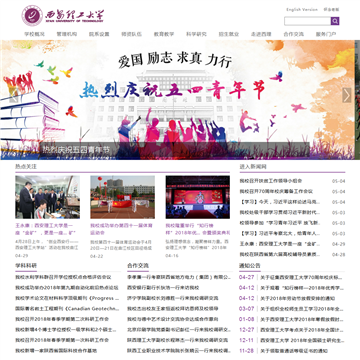Open 2018年春季学期第二次科研工作会
The height and width of the screenshot is (360, 360).
coord(62,319)
